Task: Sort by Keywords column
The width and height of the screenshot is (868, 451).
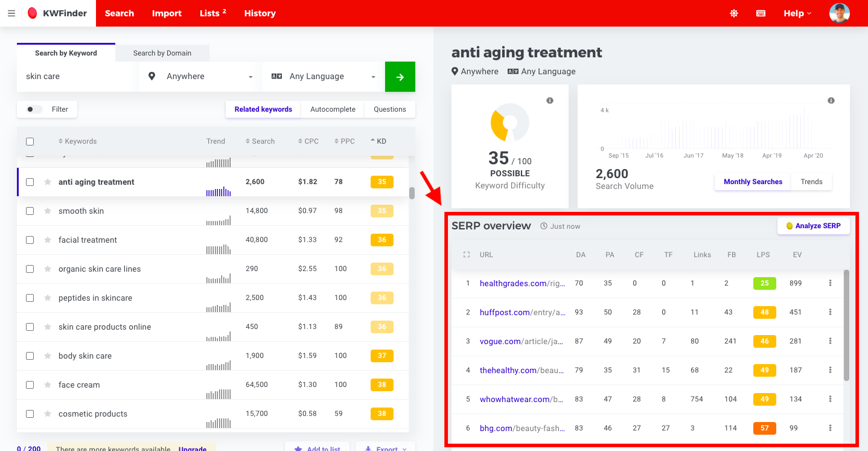Action: click(x=77, y=141)
